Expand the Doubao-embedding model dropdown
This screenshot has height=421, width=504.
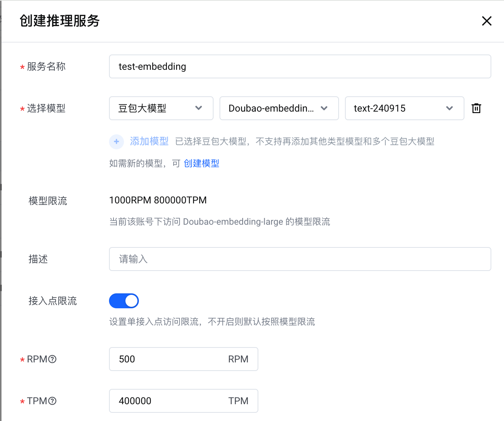[279, 108]
